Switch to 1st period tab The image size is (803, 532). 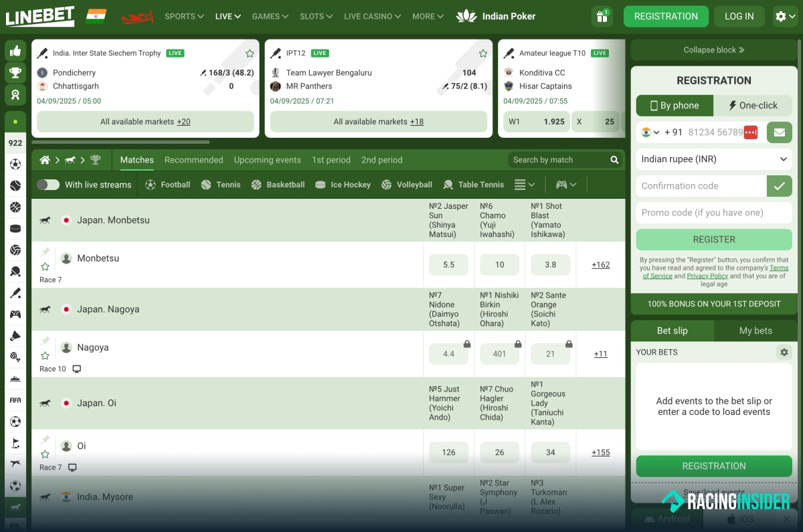click(331, 160)
